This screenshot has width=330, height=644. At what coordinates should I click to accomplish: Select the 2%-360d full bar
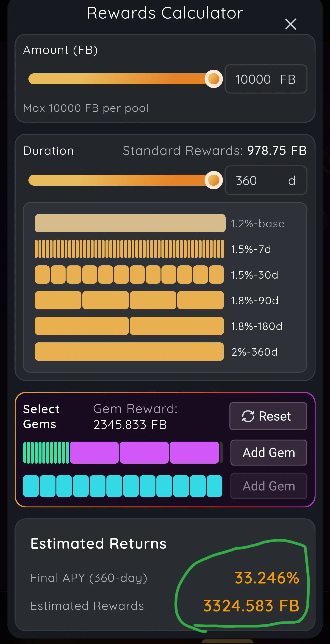(x=129, y=352)
